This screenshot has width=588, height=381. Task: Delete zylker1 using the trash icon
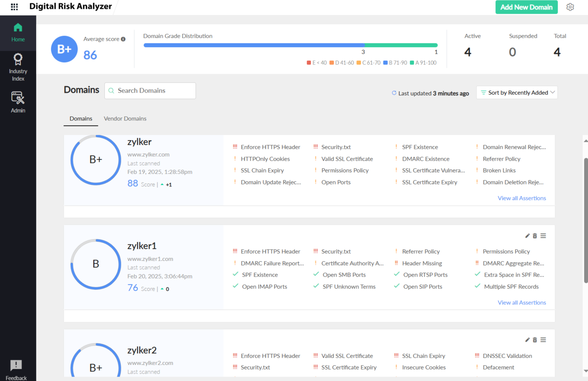tap(535, 236)
